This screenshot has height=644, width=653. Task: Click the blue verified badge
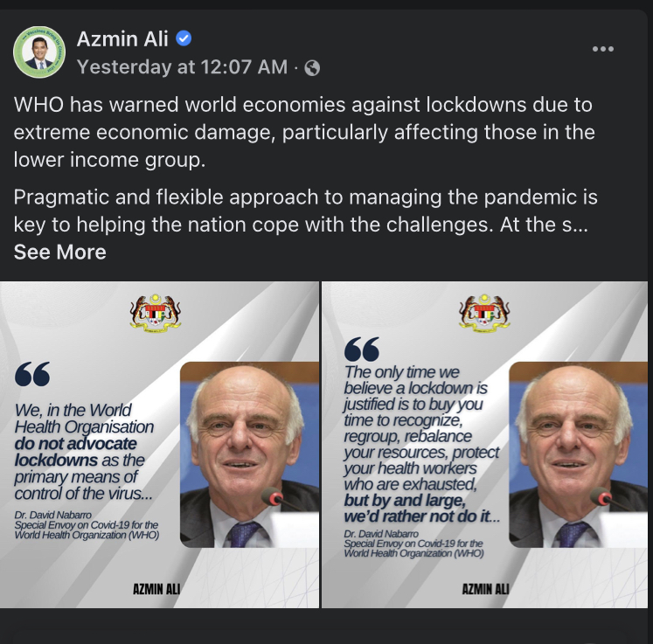tap(184, 38)
